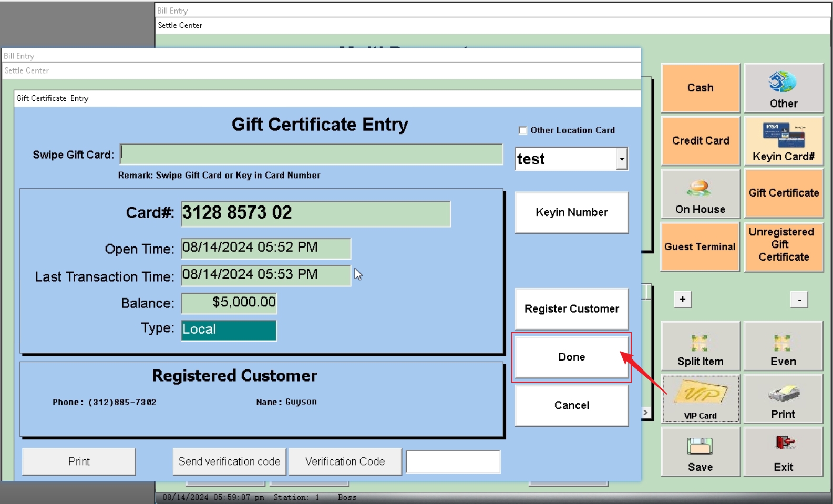Screen dimensions: 833x504
Task: Click the Station: 1 status bar entry
Action: point(296,497)
